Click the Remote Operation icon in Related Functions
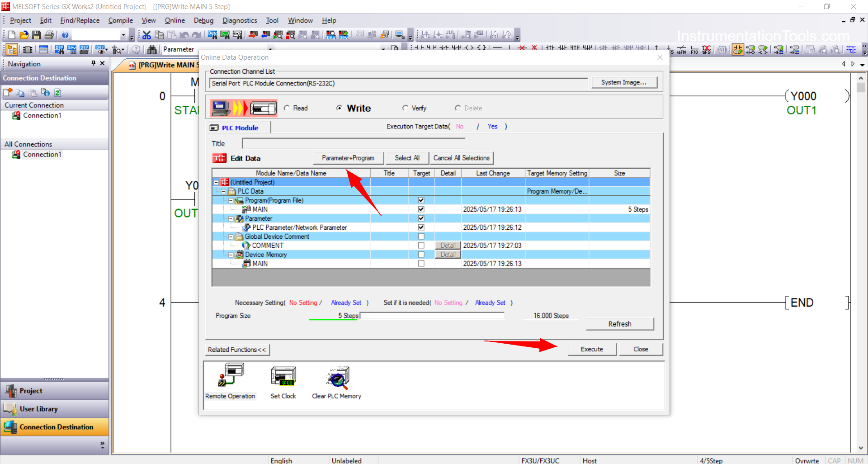868x464 pixels. coord(231,375)
